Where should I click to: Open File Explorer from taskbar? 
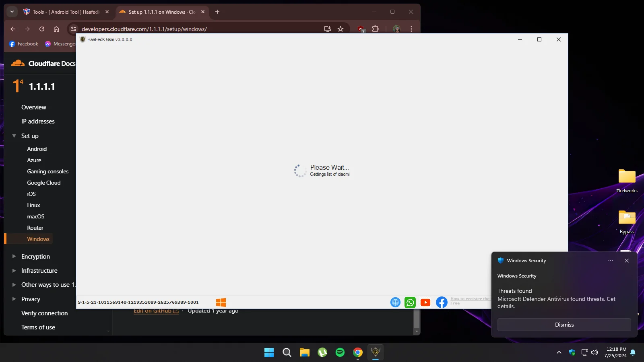pos(305,353)
